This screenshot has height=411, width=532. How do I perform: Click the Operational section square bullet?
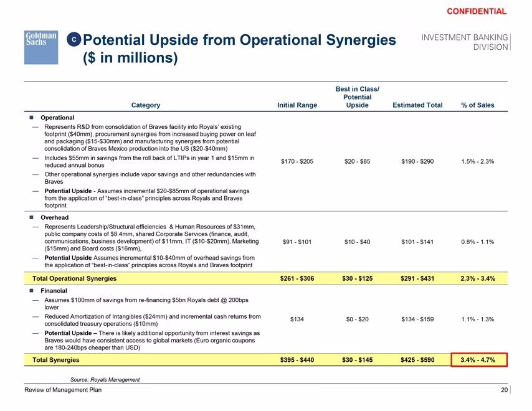tap(32, 117)
